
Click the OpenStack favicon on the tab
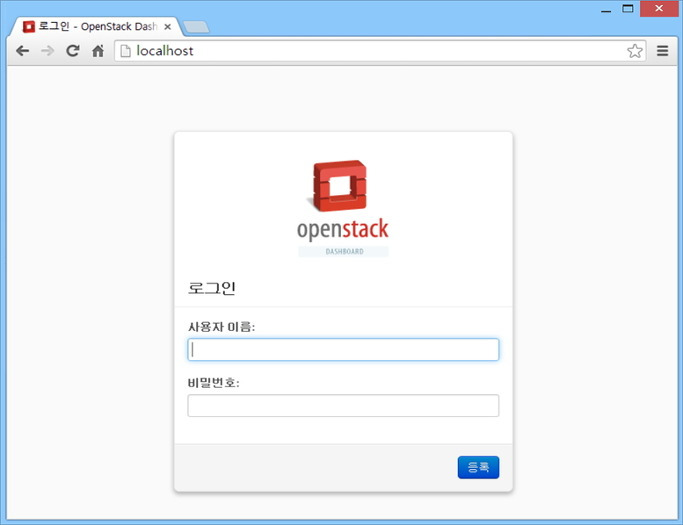click(x=29, y=27)
